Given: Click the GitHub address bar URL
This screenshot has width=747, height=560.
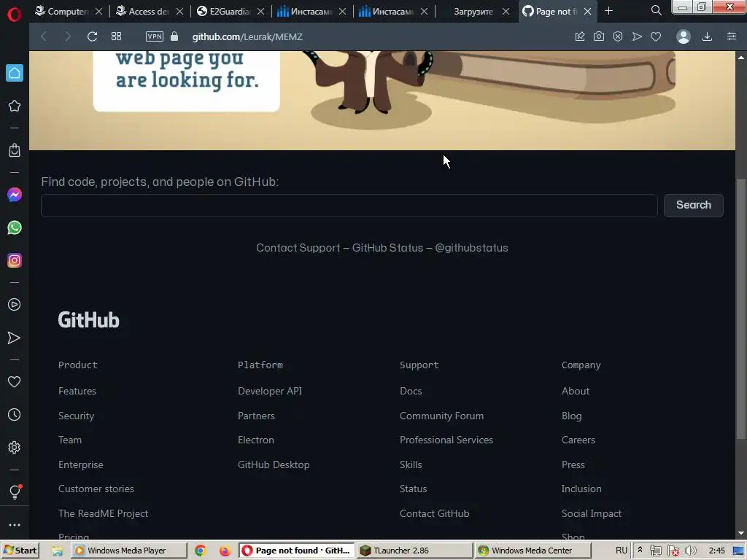Looking at the screenshot, I should tap(247, 36).
